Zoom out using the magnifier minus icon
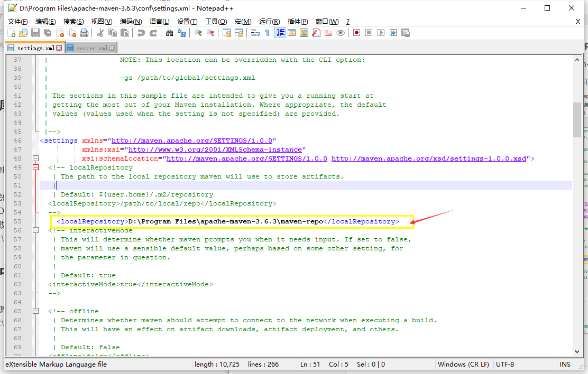Image resolution: width=588 pixels, height=374 pixels. (x=210, y=33)
